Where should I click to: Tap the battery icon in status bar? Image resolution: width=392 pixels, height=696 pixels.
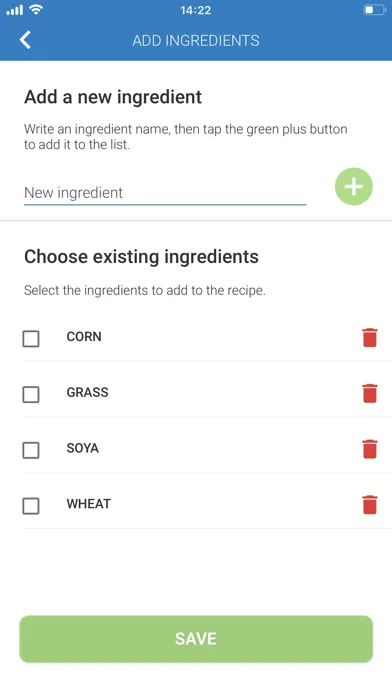click(x=375, y=10)
